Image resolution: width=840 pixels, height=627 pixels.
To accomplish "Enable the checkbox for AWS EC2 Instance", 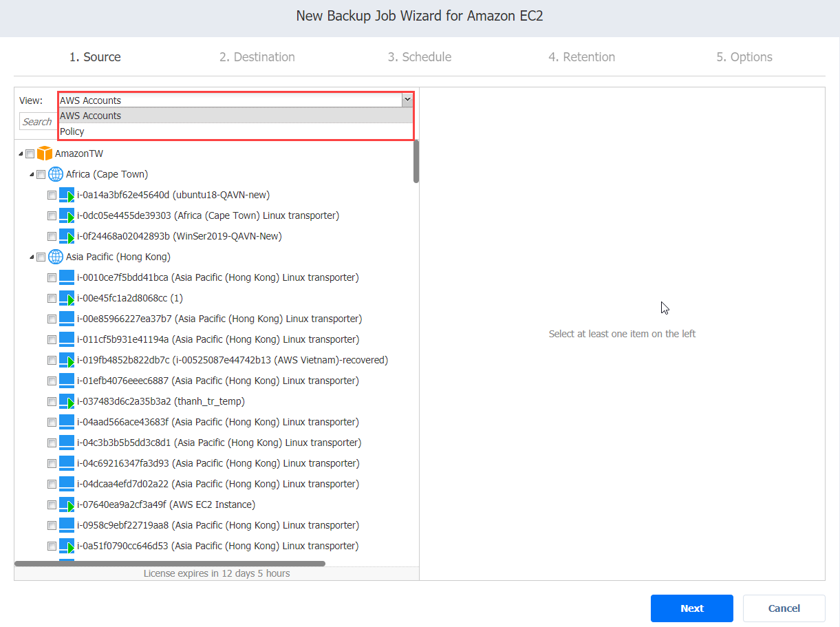I will (x=52, y=505).
